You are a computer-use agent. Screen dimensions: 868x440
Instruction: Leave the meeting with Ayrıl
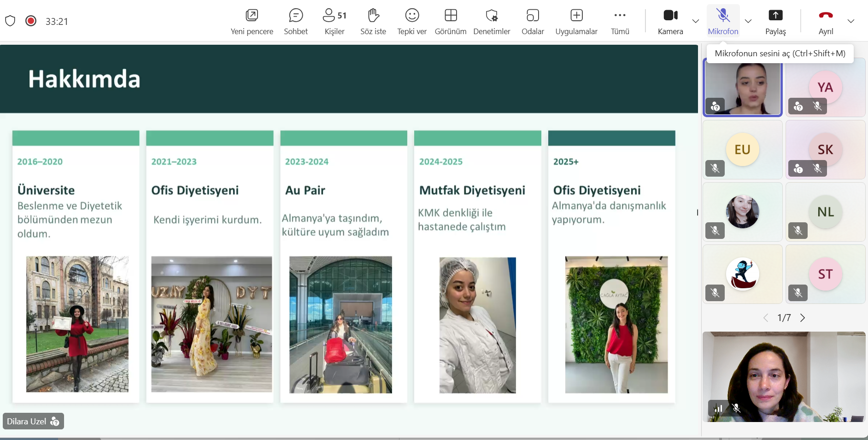(x=825, y=21)
